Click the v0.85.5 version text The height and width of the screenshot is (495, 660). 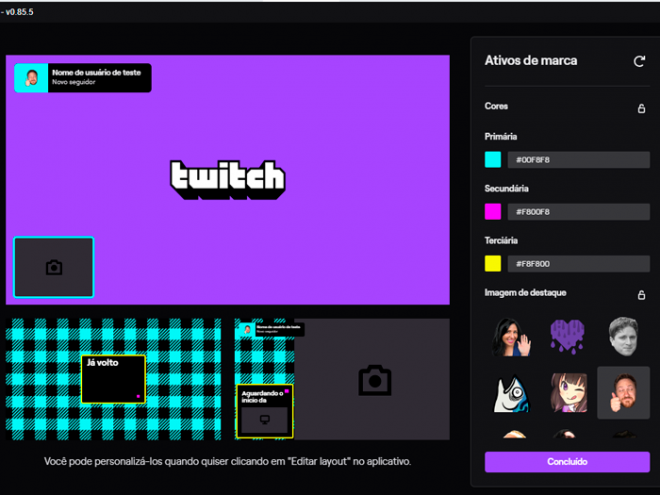click(x=18, y=12)
